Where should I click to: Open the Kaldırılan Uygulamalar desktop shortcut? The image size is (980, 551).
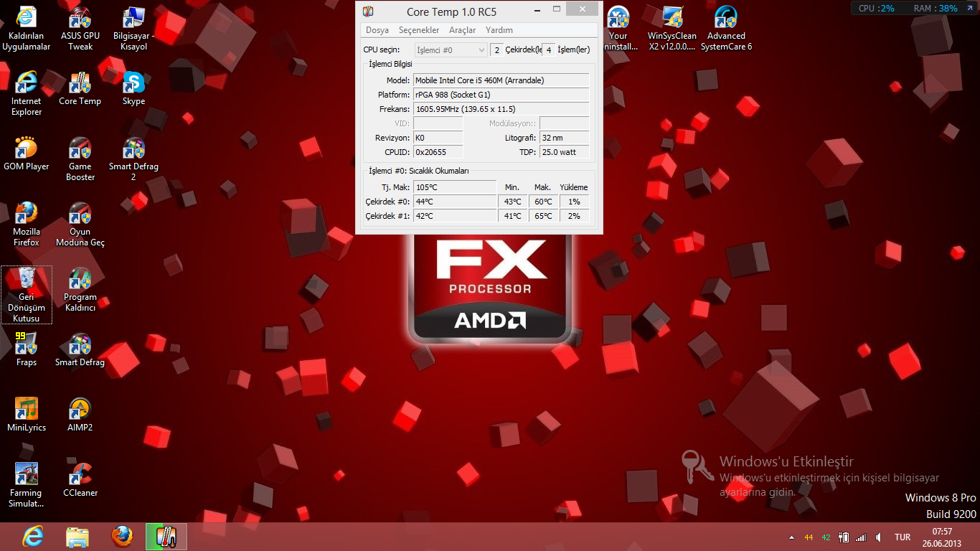point(27,29)
